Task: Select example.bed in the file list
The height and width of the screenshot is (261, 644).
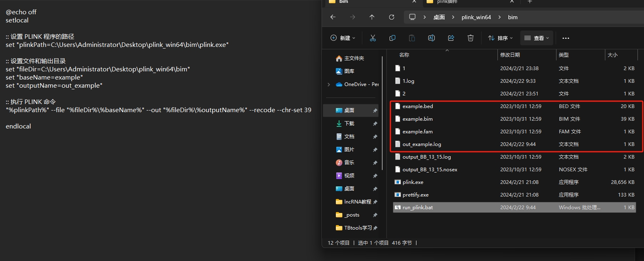Action: pos(418,106)
